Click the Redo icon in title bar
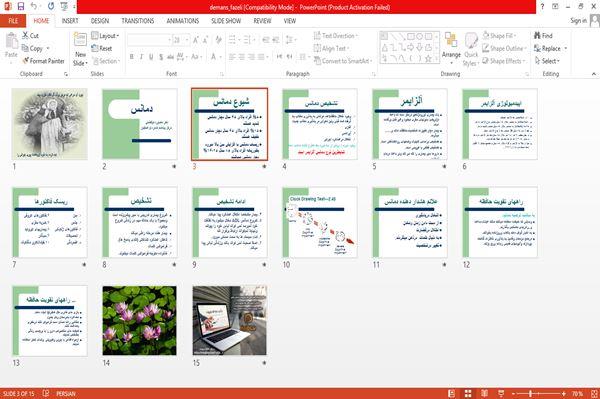The height and width of the screenshot is (399, 600). pos(51,6)
